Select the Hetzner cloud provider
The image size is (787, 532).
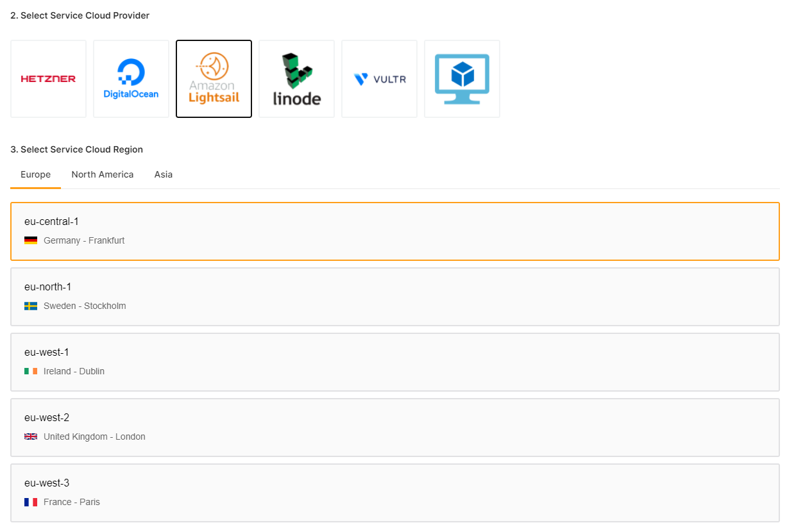[48, 79]
